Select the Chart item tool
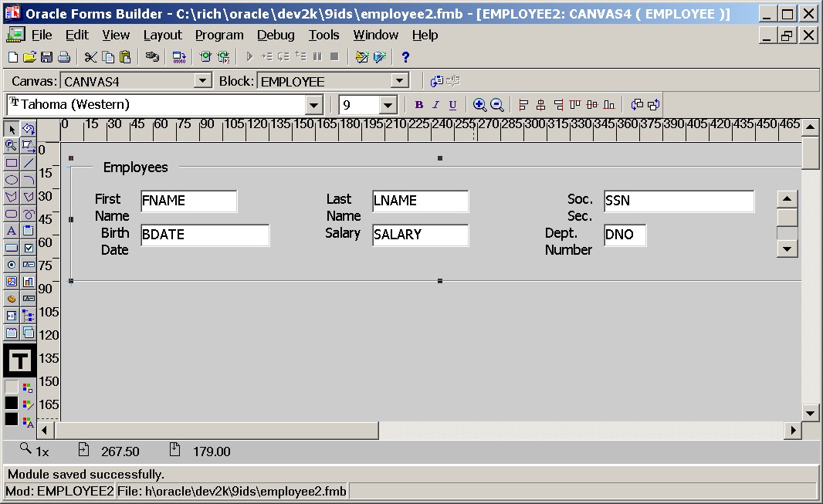The image size is (823, 504). pyautogui.click(x=29, y=282)
